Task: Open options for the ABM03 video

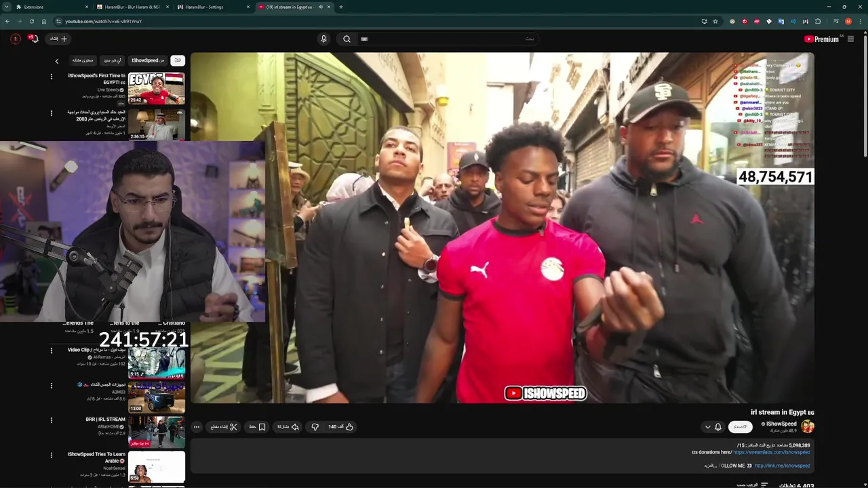Action: (x=51, y=386)
